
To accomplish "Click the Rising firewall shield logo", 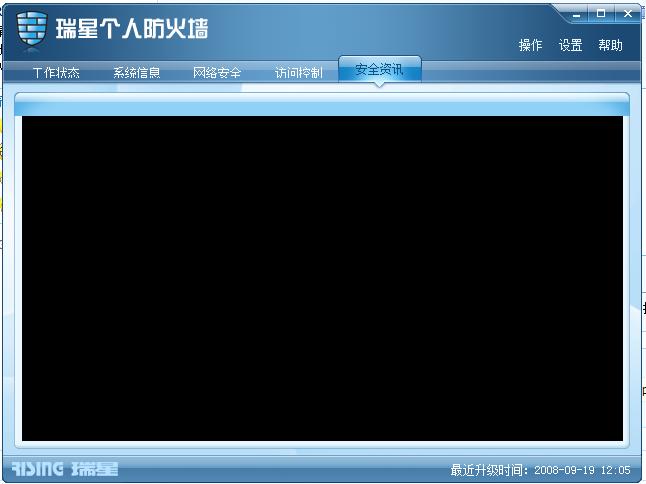I will [32, 28].
